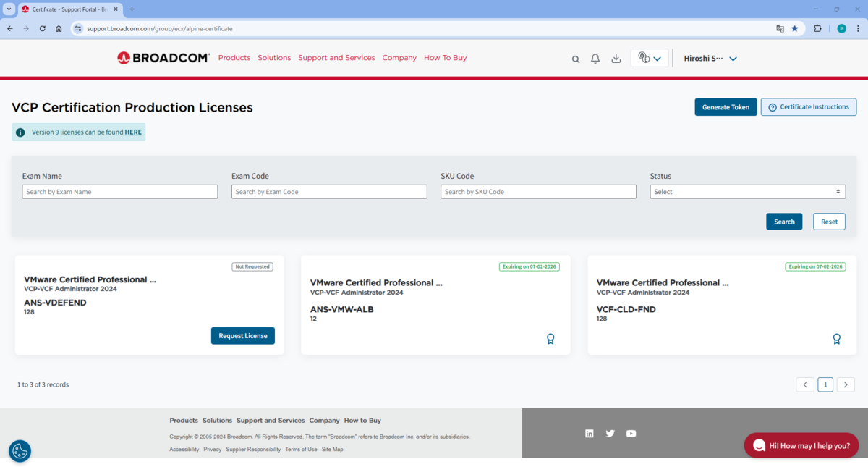Click the Broadcom logo
The height and width of the screenshot is (467, 868).
(163, 58)
